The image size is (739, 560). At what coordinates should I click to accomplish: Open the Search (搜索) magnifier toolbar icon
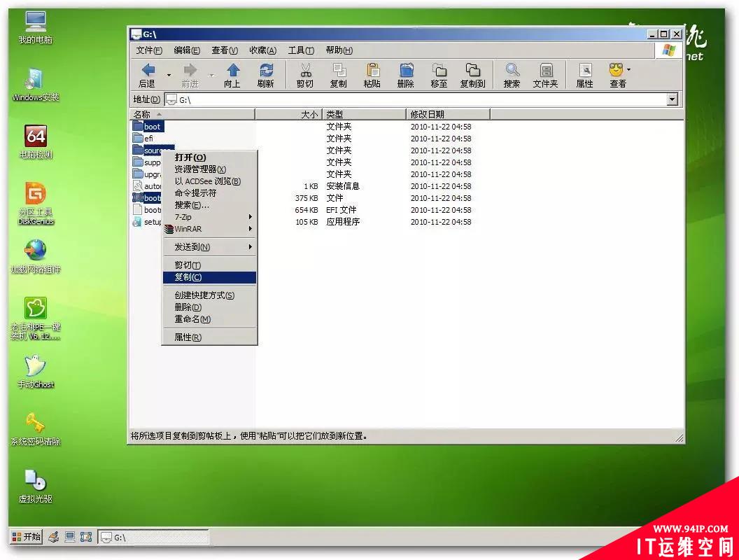coord(512,71)
